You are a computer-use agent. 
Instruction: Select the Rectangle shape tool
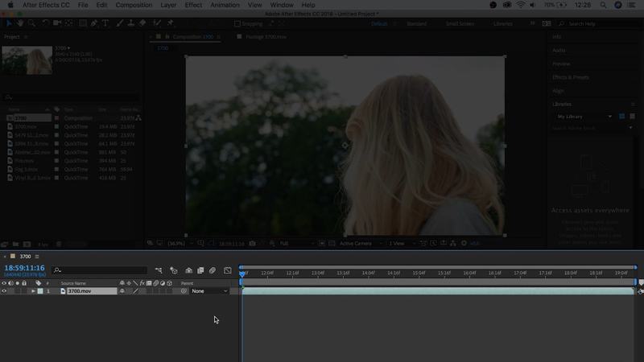coord(83,23)
